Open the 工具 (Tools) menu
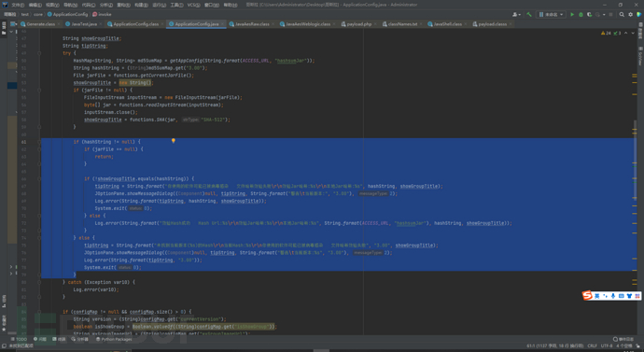The width and height of the screenshot is (644, 352). pyautogui.click(x=176, y=5)
